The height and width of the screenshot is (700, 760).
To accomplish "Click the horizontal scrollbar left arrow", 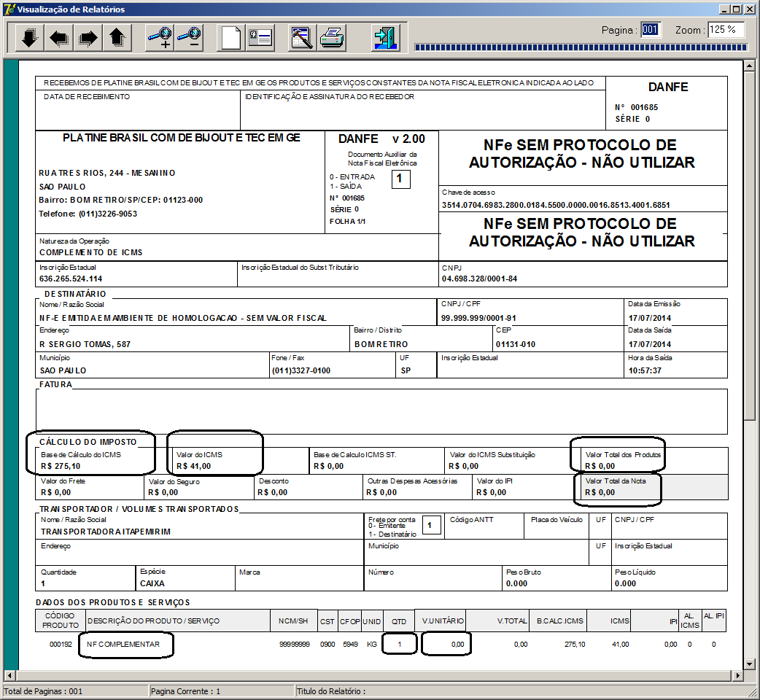I will [x=9, y=675].
